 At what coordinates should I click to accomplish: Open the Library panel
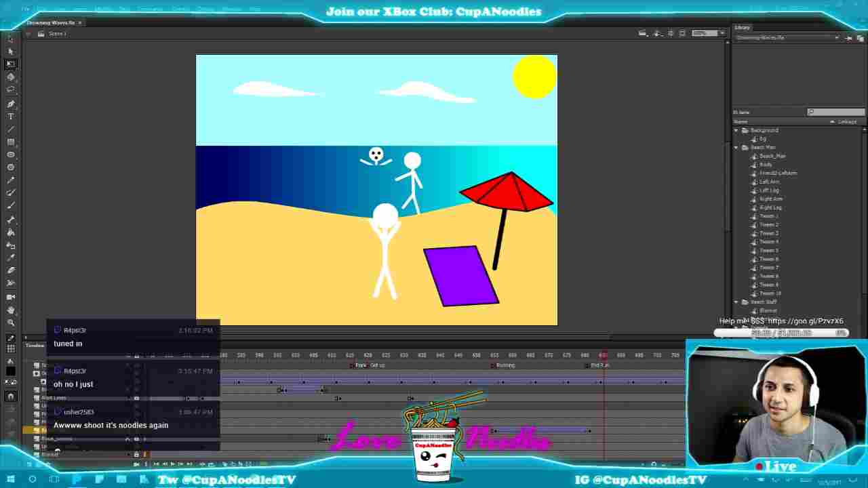point(741,27)
